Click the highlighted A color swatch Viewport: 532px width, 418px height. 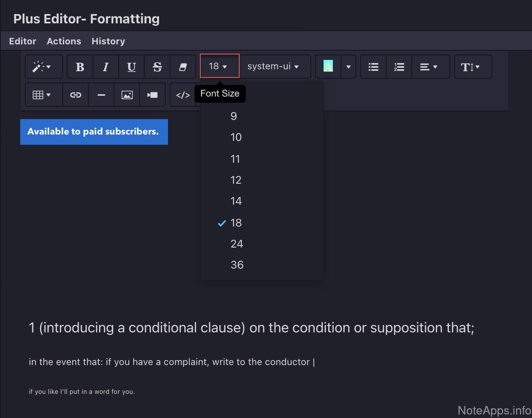pyautogui.click(x=328, y=67)
